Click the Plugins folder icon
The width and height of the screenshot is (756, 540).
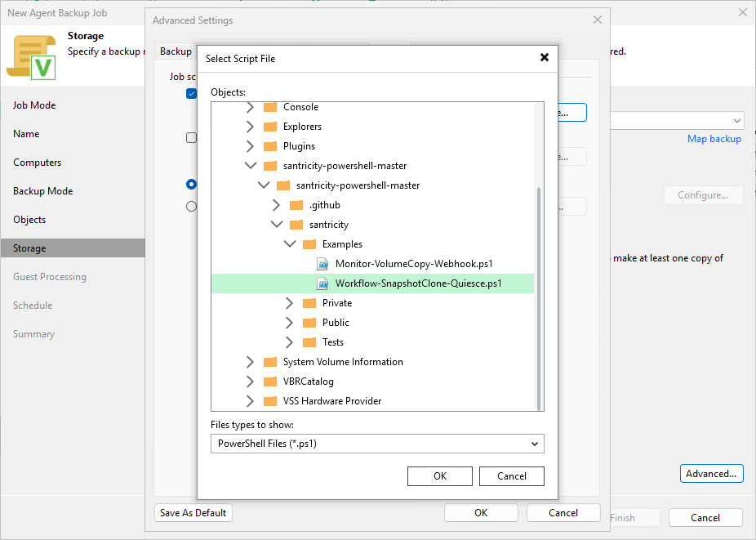pyautogui.click(x=270, y=146)
